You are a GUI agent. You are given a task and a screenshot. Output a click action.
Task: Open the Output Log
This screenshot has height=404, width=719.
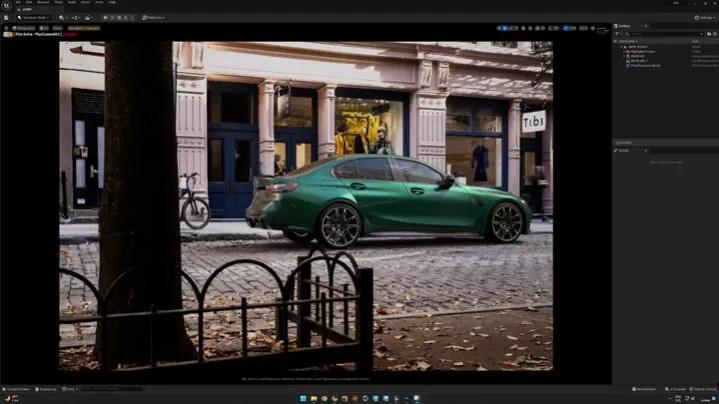point(47,388)
